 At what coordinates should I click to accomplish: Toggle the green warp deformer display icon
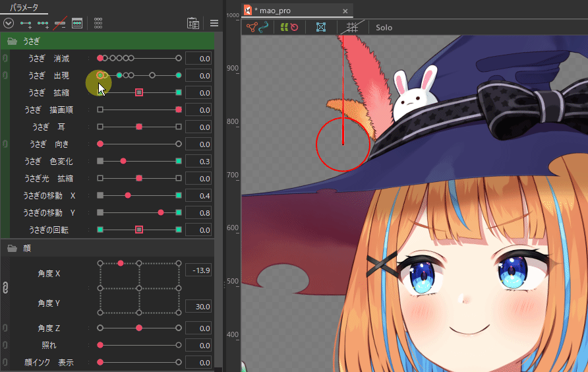click(284, 27)
